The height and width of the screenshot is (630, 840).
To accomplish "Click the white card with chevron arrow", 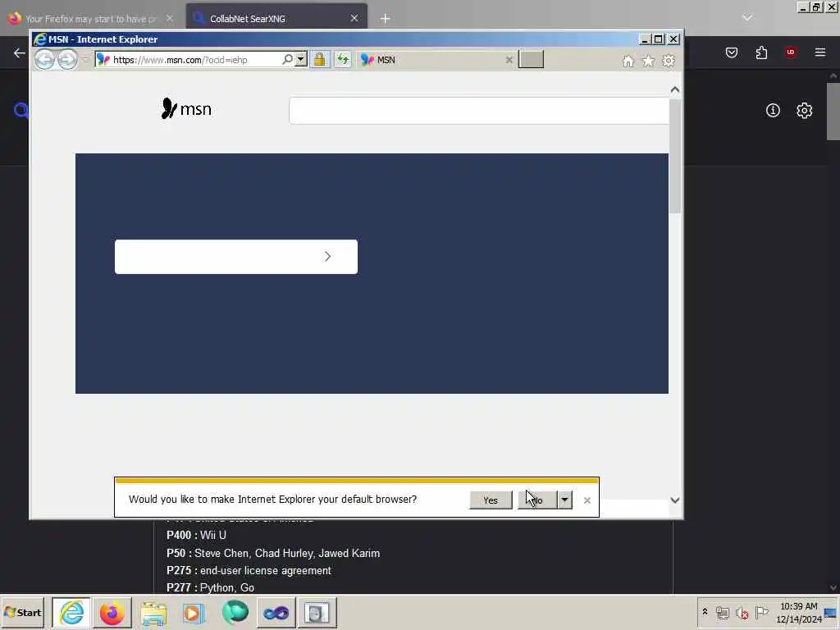I will click(235, 257).
